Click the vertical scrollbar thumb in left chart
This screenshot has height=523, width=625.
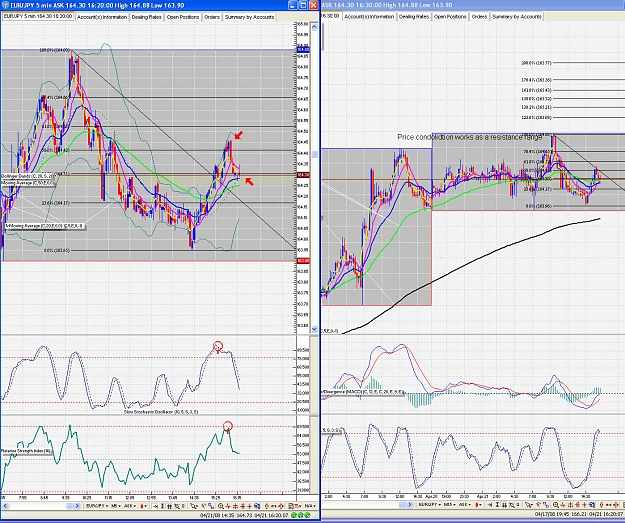(x=314, y=154)
